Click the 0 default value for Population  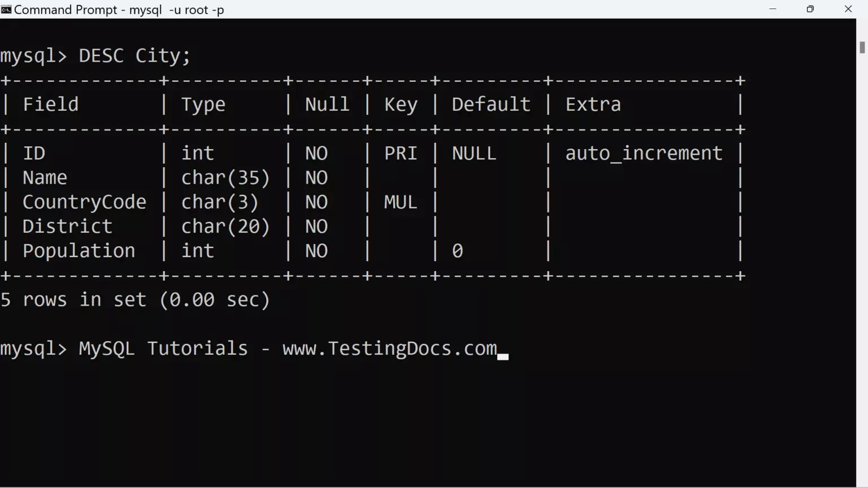(x=458, y=250)
